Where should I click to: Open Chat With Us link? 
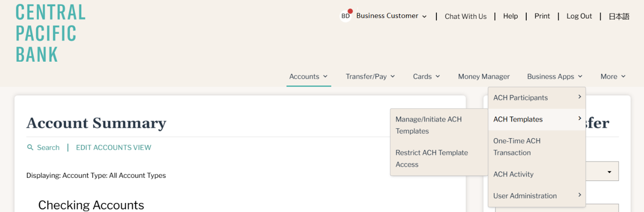pyautogui.click(x=466, y=16)
